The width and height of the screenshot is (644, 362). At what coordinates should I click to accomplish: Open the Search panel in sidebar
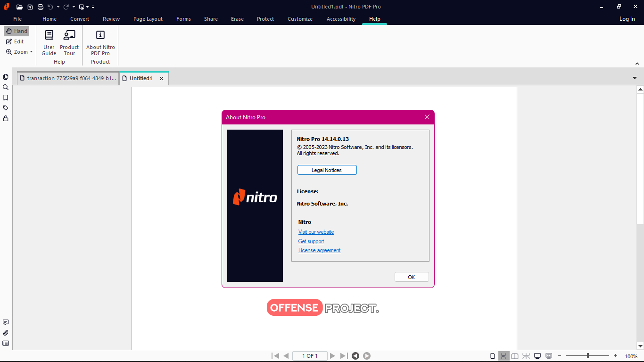6,87
